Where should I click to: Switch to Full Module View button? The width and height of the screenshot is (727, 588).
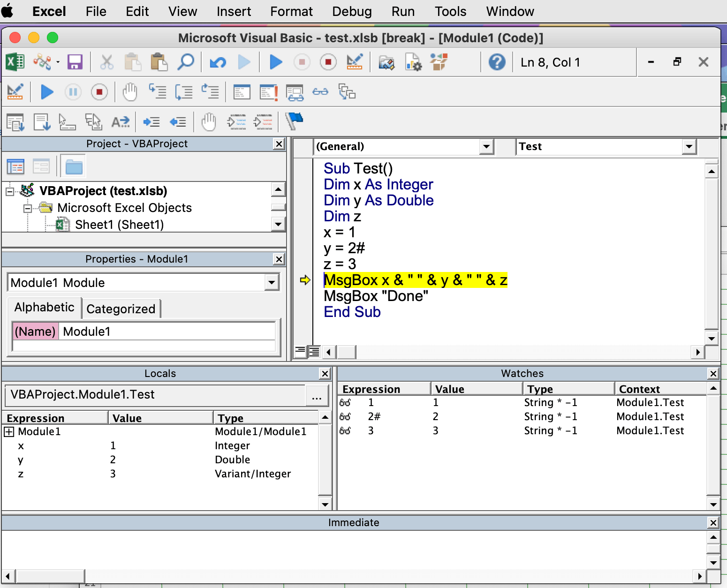pos(314,351)
